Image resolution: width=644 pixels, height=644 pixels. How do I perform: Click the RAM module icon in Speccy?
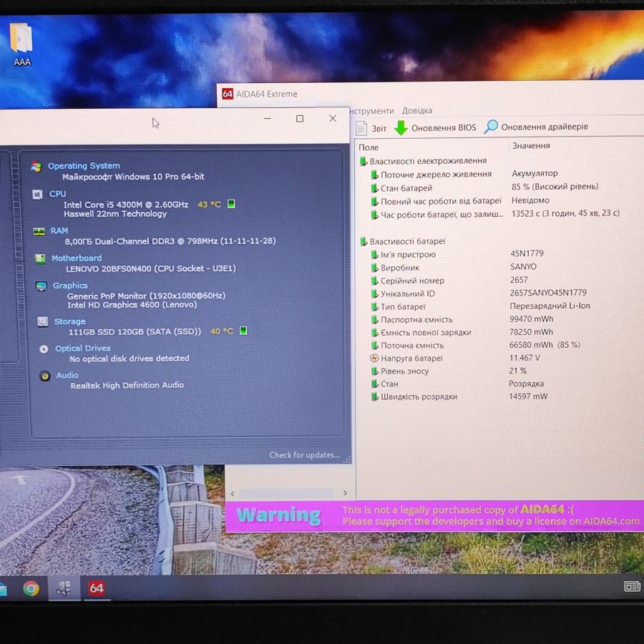[39, 231]
